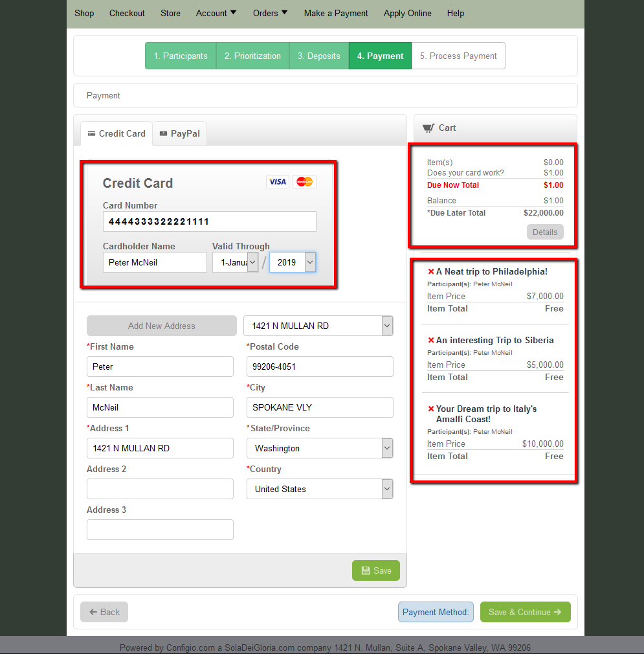Open the Orders menu

pos(270,14)
